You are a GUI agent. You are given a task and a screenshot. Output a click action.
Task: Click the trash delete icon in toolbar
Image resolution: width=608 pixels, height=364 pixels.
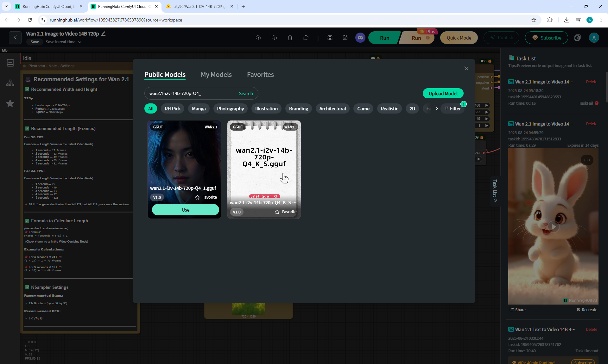290,38
